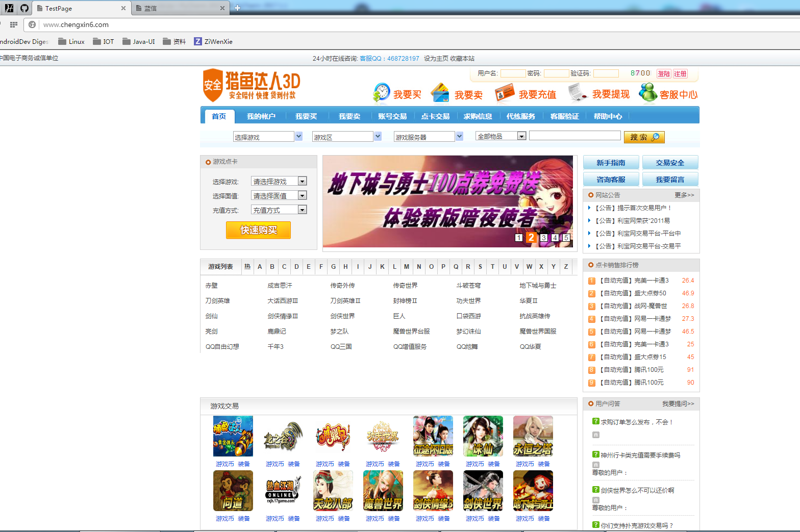Click the 龙之谷 game thumbnail

coord(283,436)
